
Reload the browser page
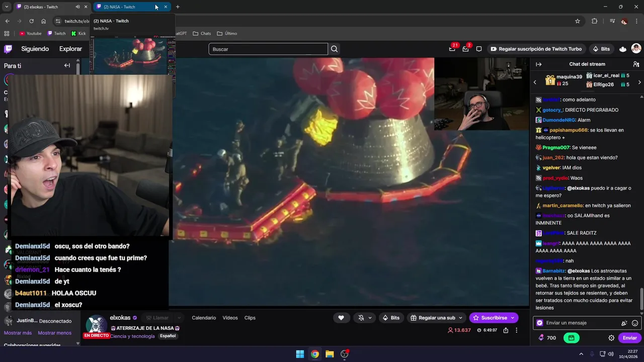pyautogui.click(x=31, y=21)
